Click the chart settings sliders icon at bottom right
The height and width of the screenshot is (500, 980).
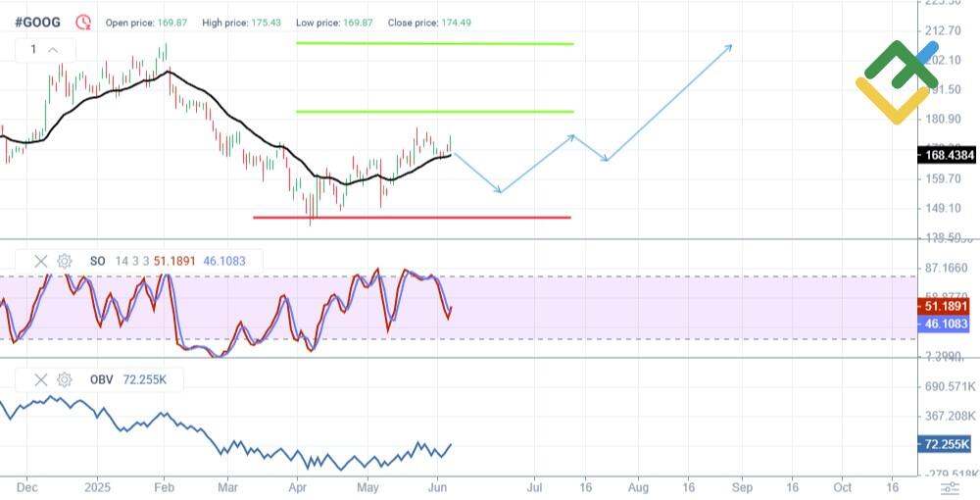tap(949, 487)
